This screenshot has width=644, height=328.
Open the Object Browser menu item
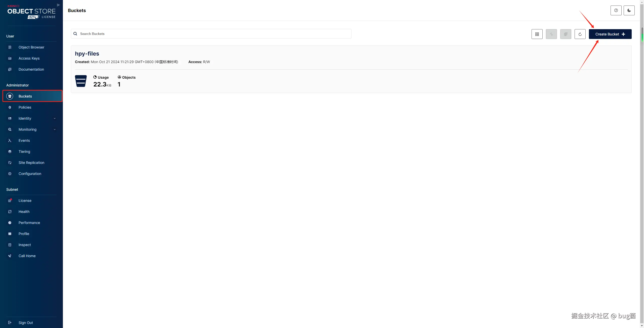coord(31,47)
